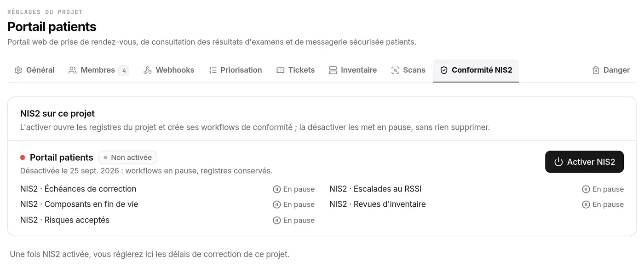Click pause icon for Risques acceptés

[x=277, y=220]
